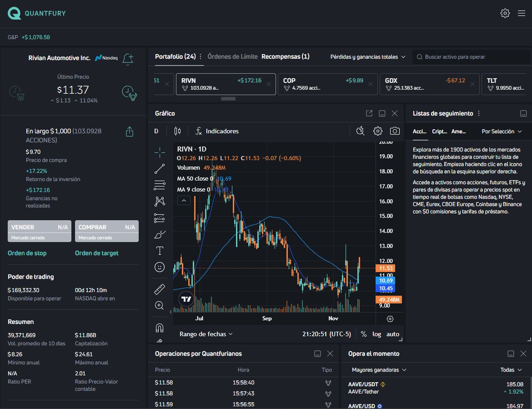Click the portfolio cards horizontal scrollbar
The width and height of the screenshot is (532, 409).
(x=228, y=99)
